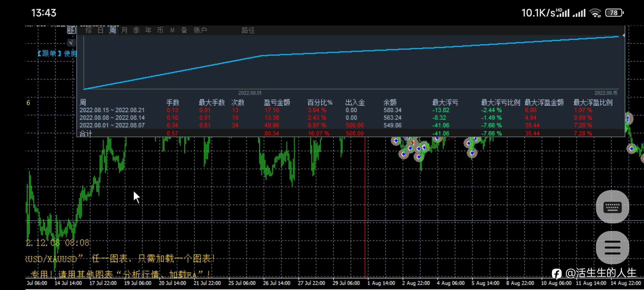Select the 2022.08.01 ~ 2022.08.07 week row
This screenshot has width=644, height=290.
112,125
